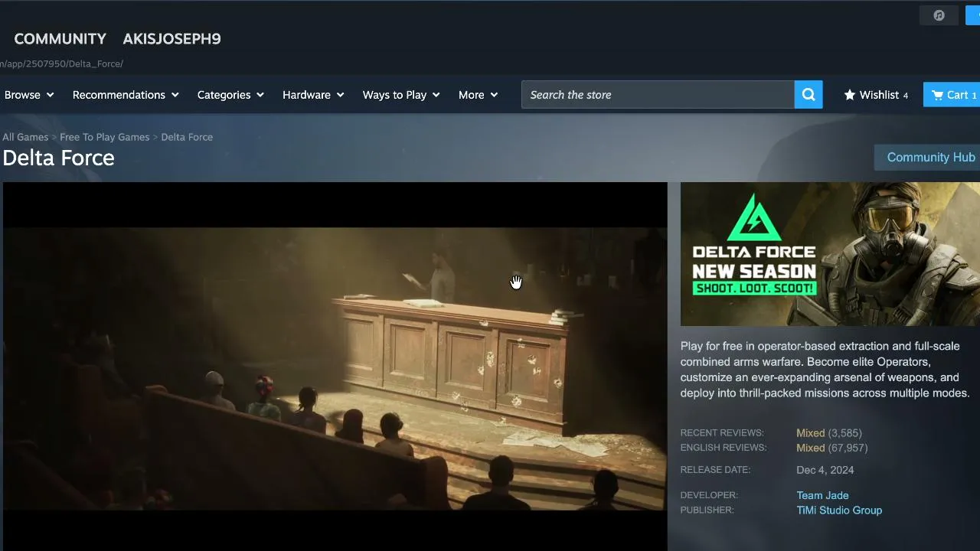Image resolution: width=980 pixels, height=551 pixels.
Task: Expand the Browse dropdown menu
Action: tap(29, 95)
